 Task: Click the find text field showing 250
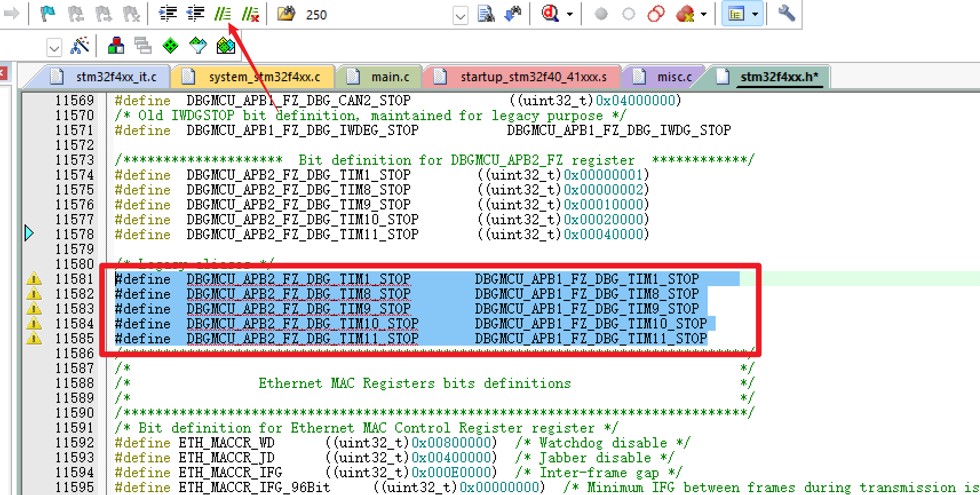378,15
